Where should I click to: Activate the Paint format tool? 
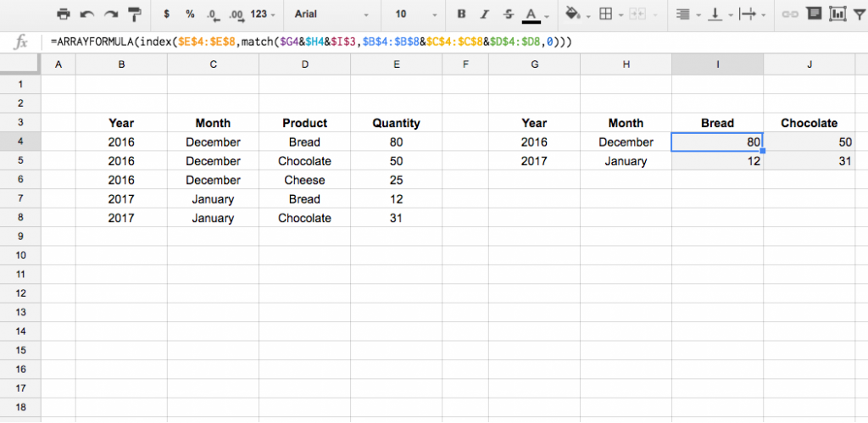click(x=134, y=14)
